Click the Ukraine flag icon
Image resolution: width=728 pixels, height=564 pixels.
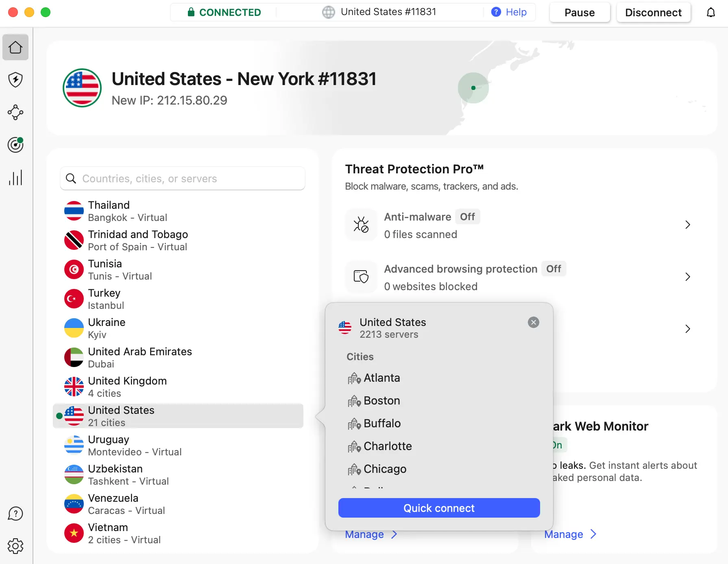(74, 328)
